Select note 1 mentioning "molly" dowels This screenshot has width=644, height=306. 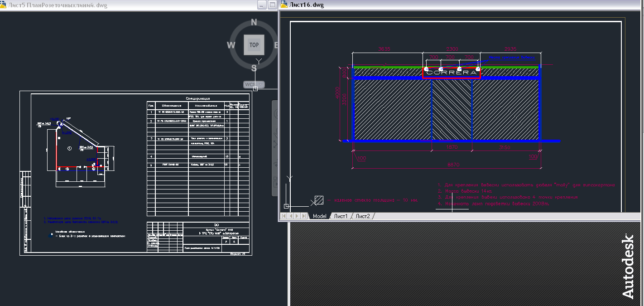(x=526, y=185)
